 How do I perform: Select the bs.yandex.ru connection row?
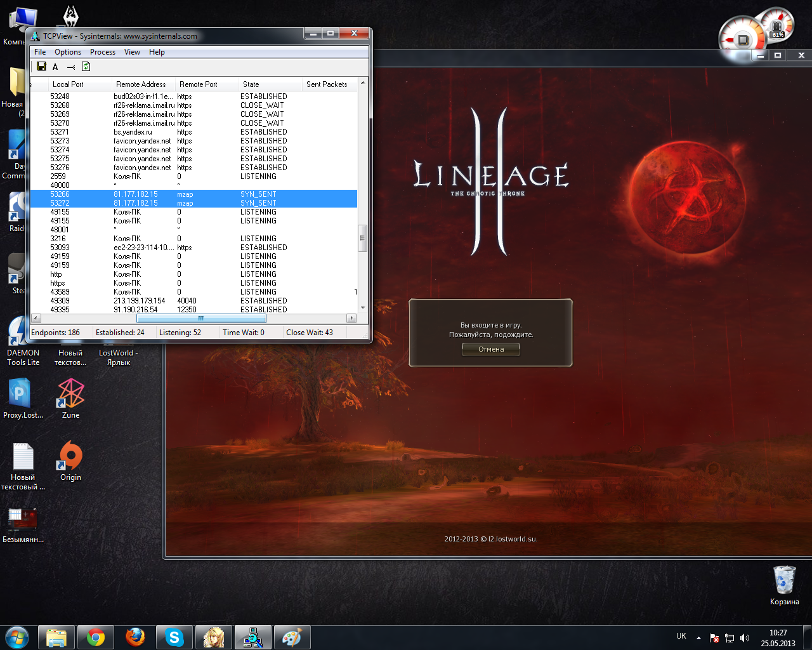[193, 132]
